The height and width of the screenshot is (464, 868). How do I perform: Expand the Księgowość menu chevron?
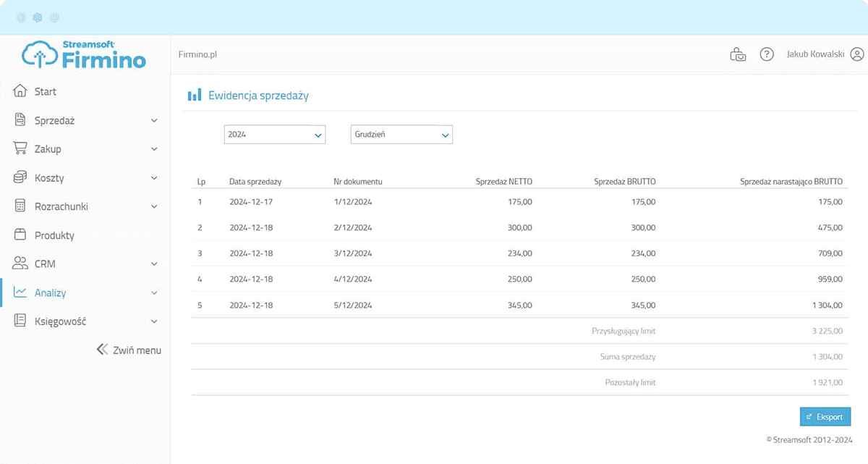coord(154,321)
